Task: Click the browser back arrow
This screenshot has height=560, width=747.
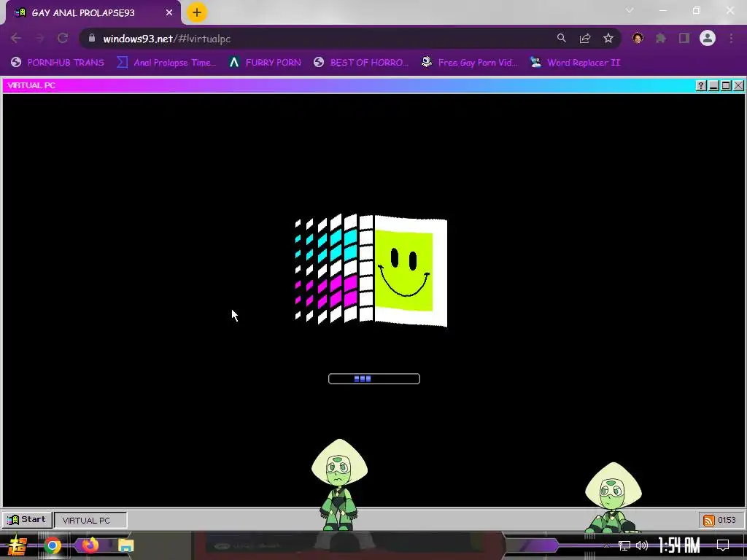Action: pos(16,39)
